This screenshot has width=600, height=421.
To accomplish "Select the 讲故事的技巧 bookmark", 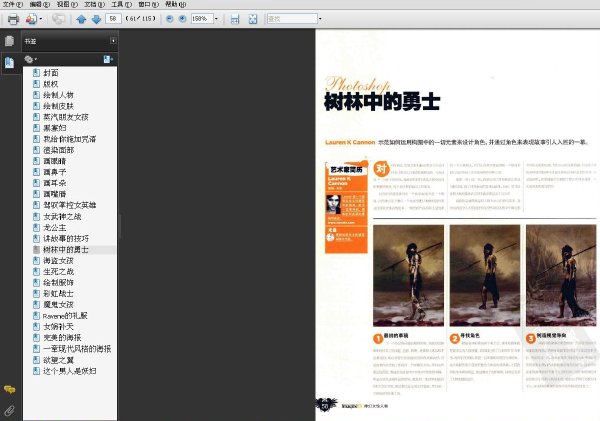I will 66,238.
